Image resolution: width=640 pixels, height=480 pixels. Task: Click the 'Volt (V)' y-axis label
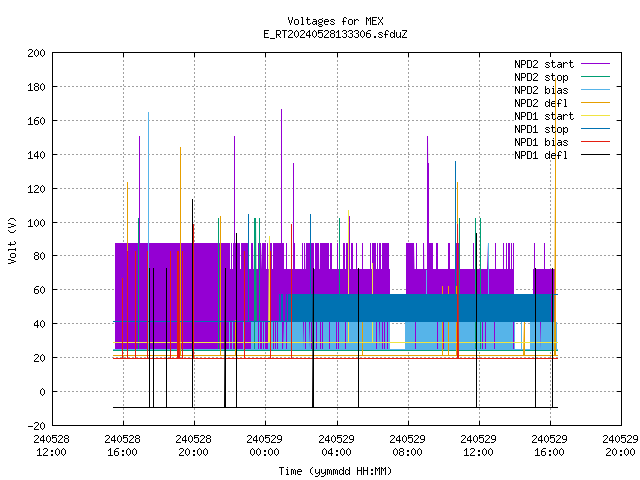coord(12,241)
